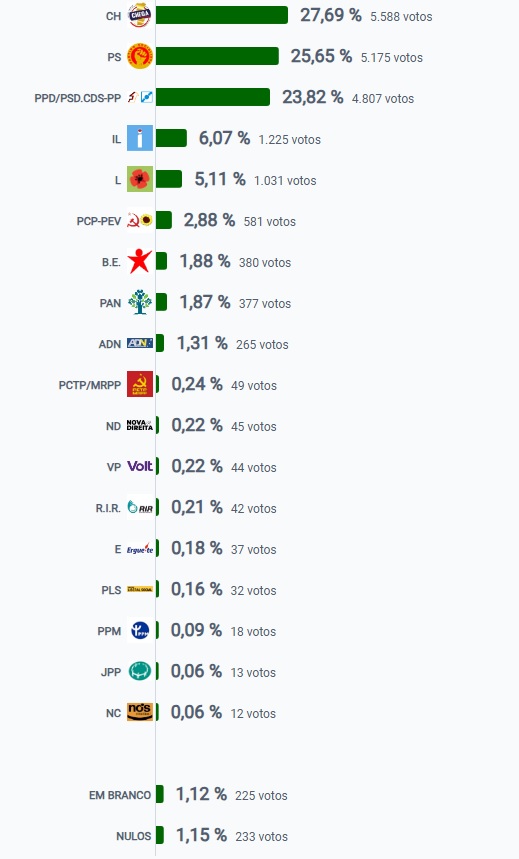Click the PPD/PSD.CDS-PP party label
The width and height of the screenshot is (519, 859).
(x=78, y=99)
